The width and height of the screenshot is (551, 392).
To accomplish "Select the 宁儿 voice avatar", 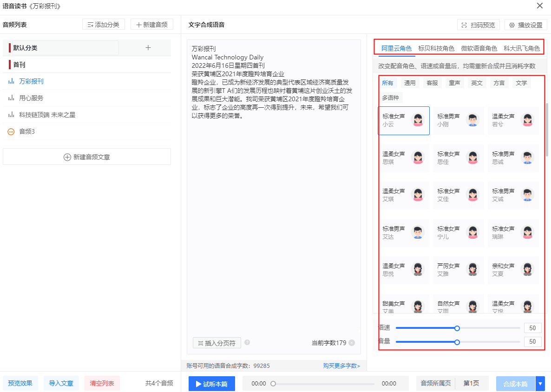I will pos(472,233).
